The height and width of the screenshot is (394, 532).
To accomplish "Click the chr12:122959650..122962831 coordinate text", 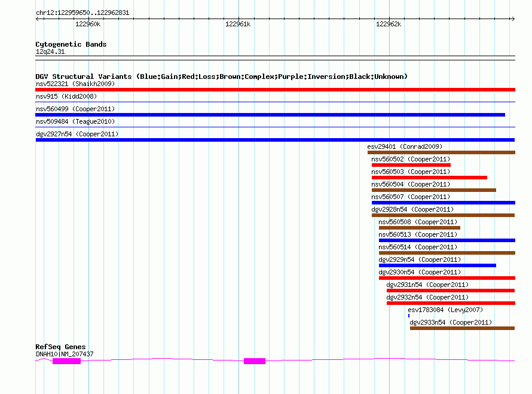I will (82, 13).
